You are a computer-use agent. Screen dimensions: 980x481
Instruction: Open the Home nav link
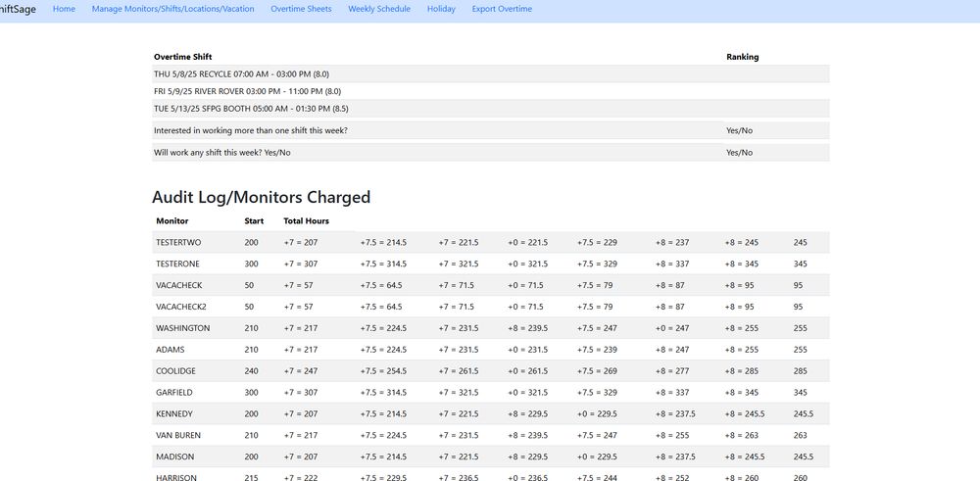tap(64, 9)
